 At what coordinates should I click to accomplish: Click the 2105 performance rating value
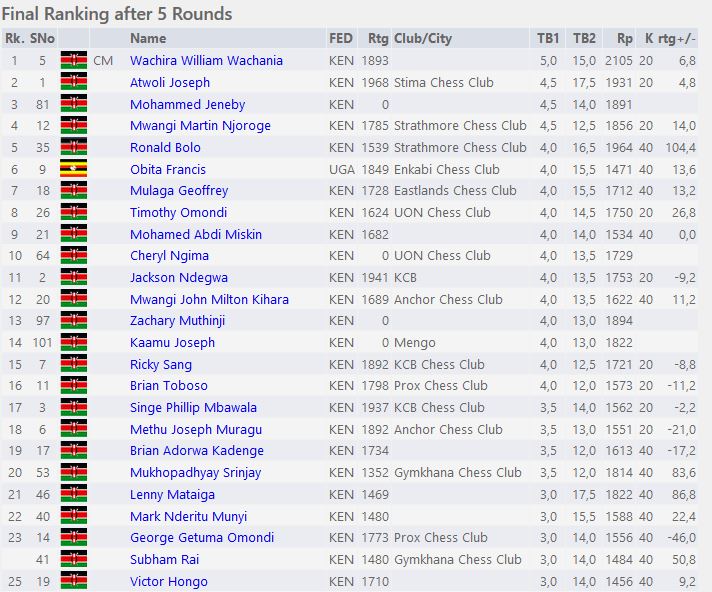(618, 60)
